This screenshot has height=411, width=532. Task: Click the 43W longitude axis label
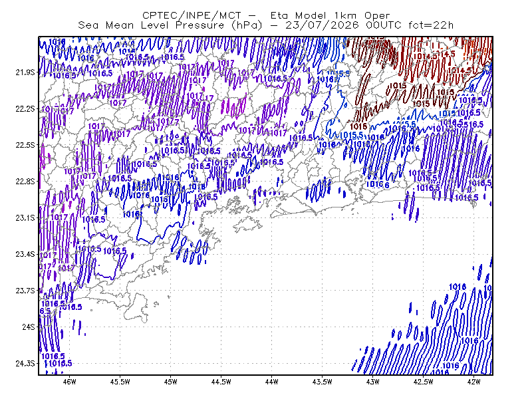point(372,382)
